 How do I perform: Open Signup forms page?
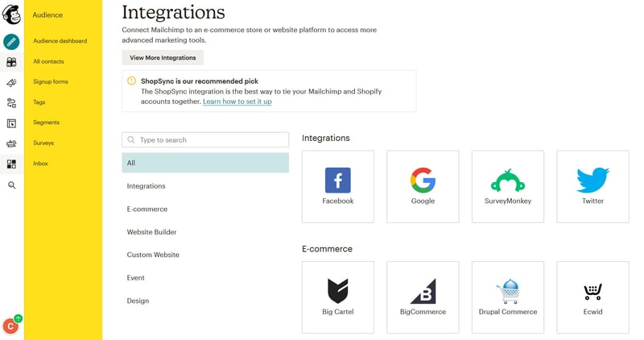[51, 82]
